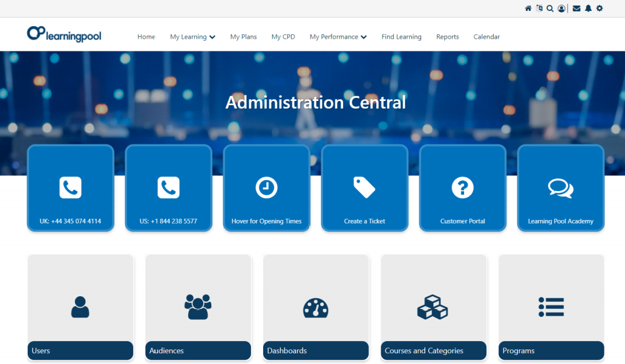The image size is (625, 364).
Task: Open the user profile icon
Action: coord(561,8)
